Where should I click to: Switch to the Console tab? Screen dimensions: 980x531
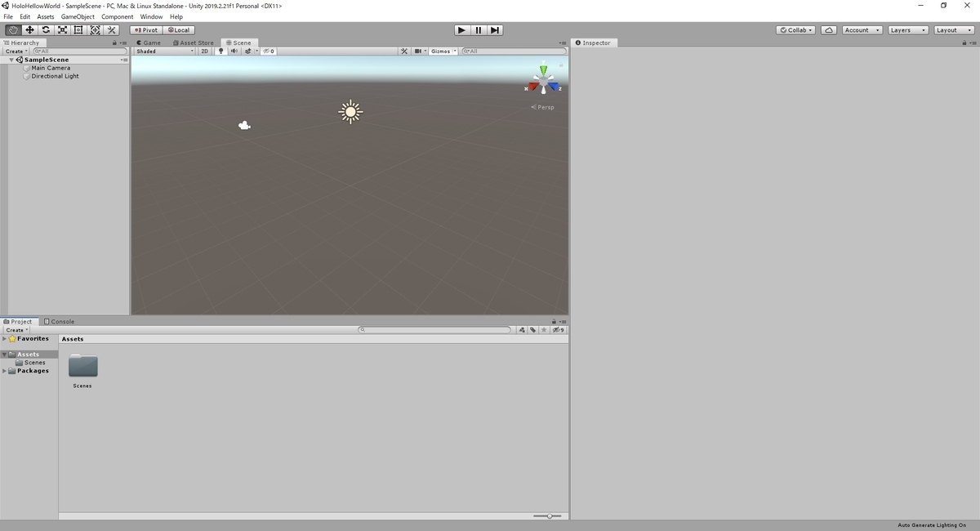(59, 321)
